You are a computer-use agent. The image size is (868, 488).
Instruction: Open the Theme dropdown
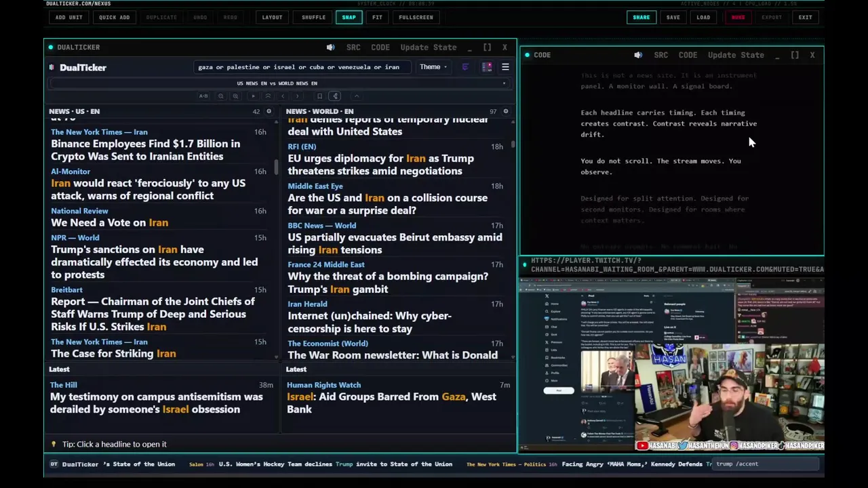(433, 67)
